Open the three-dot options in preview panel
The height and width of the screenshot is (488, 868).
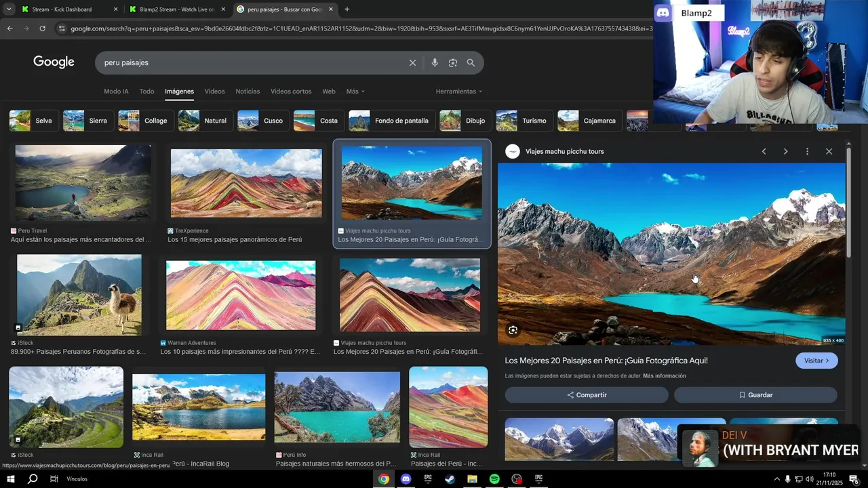807,151
